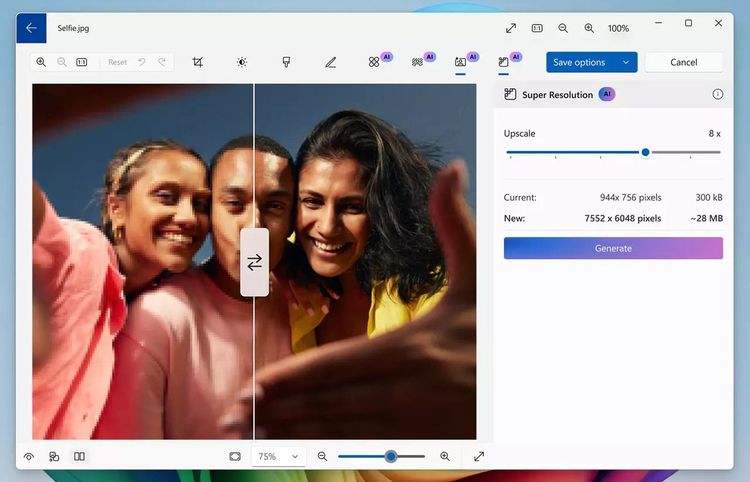Image resolution: width=750 pixels, height=482 pixels.
Task: Zoom out using title bar magnifier
Action: (563, 28)
